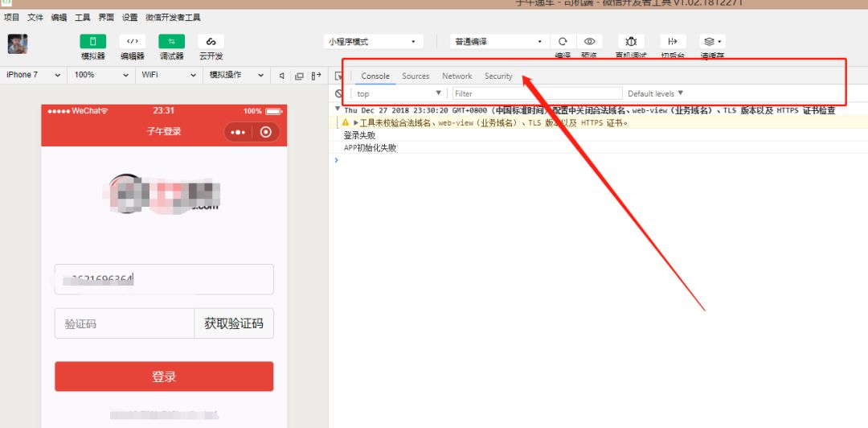Open the 工具 menu

83,18
